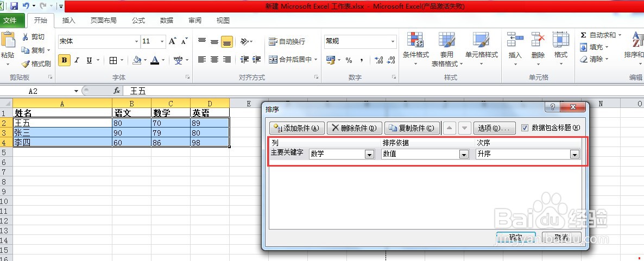Open the font name 宋体 dropdown
The height and width of the screenshot is (261, 644).
[x=137, y=41]
